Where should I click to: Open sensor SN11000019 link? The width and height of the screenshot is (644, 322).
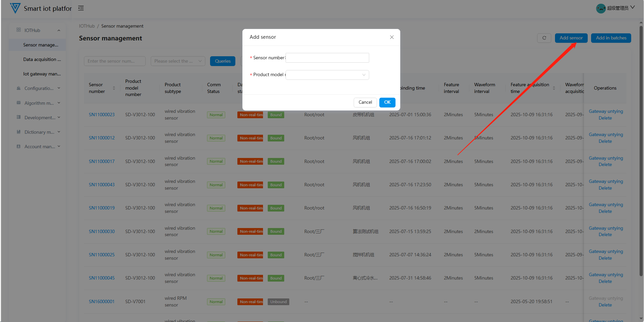[101, 208]
